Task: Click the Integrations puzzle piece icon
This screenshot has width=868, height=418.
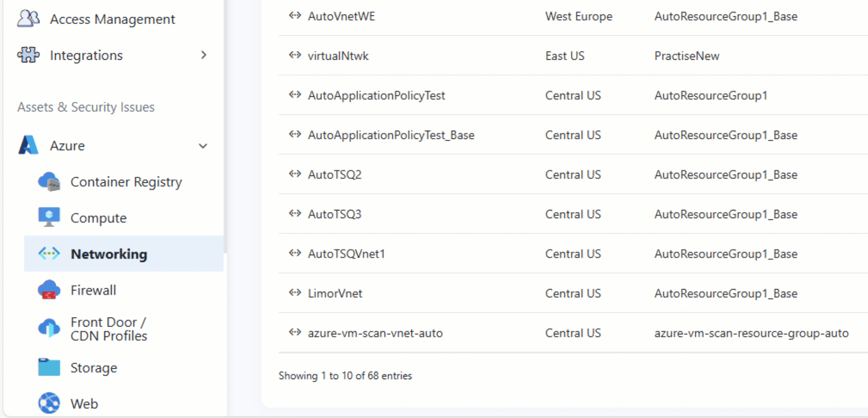Action: coord(28,55)
